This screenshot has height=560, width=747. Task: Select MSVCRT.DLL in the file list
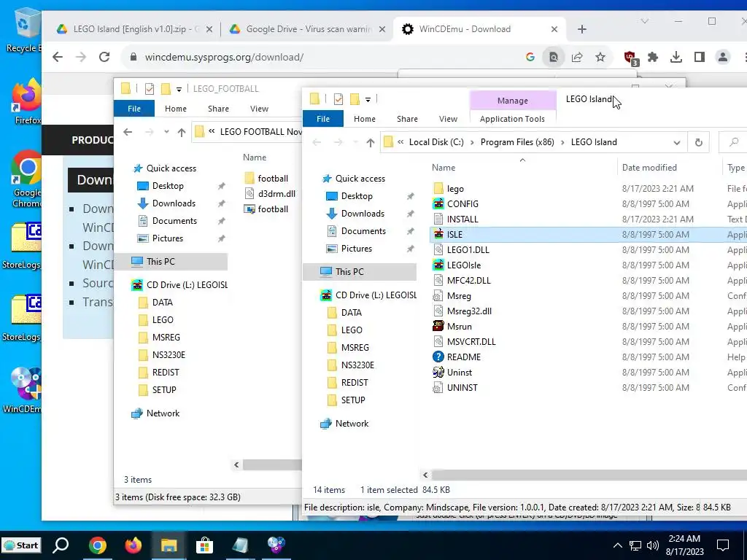coord(471,342)
